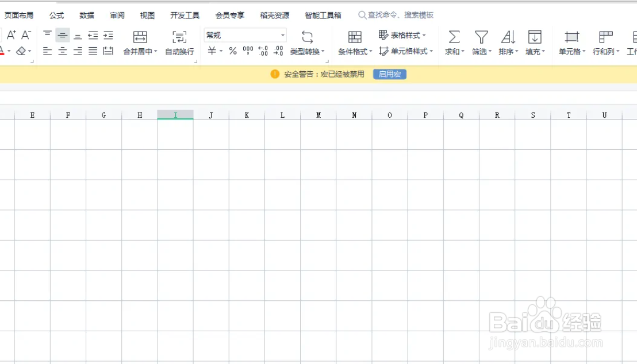Increase indent icon
The image size is (637, 364).
(x=108, y=35)
